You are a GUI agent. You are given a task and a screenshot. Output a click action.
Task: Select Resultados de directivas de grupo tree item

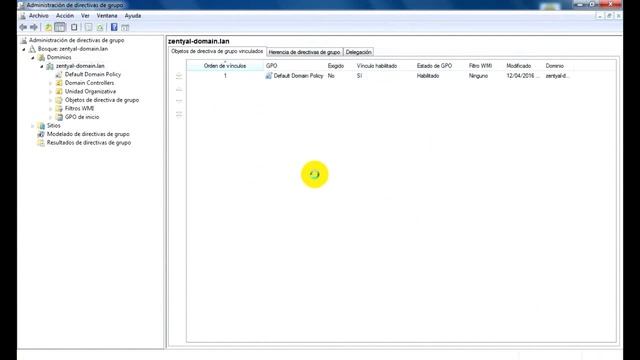point(89,142)
